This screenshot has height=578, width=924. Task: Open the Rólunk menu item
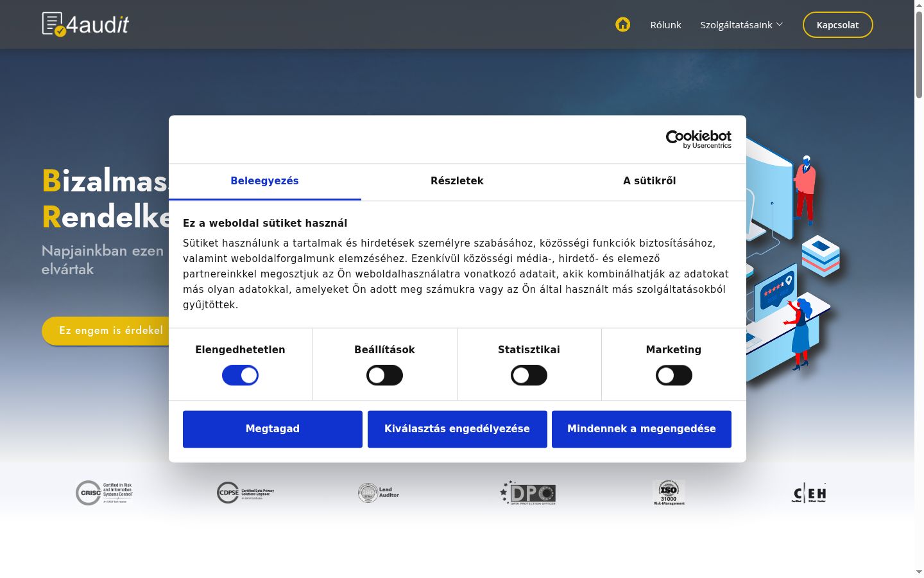[x=665, y=25]
